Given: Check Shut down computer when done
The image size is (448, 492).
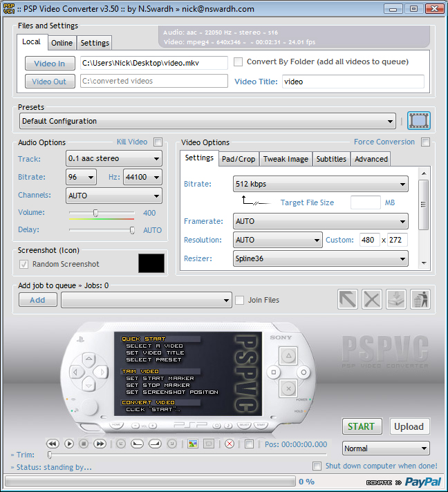Looking at the screenshot, I should 317,466.
